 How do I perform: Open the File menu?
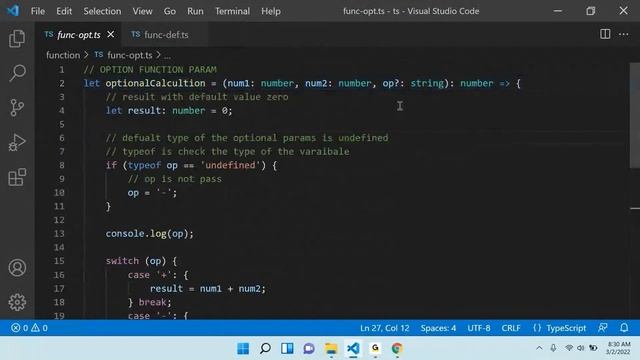click(x=38, y=11)
